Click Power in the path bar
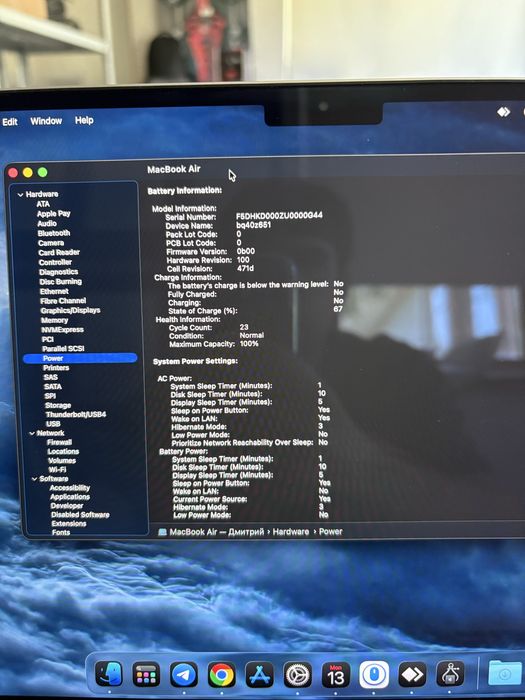Viewport: 525px width, 700px height. (330, 532)
